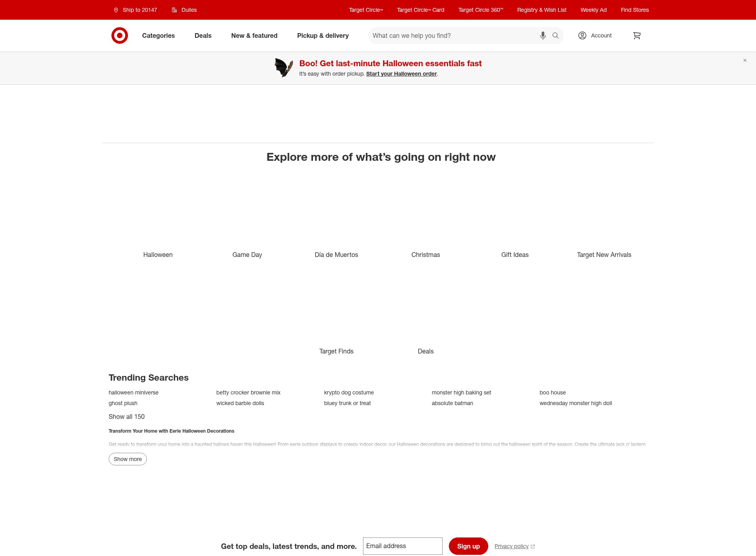756x556 pixels.
Task: Click the Email address field
Action: 403,546
